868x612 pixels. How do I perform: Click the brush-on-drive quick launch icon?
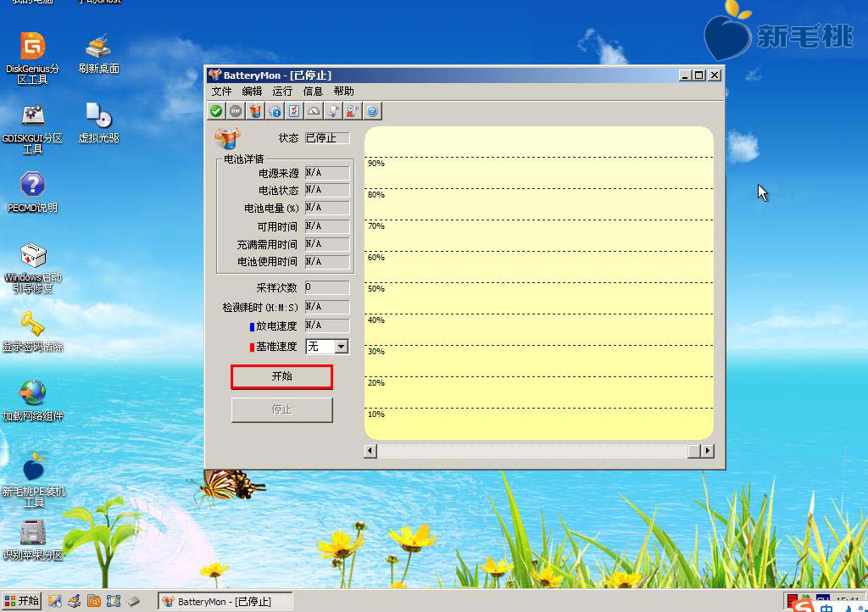(75, 601)
